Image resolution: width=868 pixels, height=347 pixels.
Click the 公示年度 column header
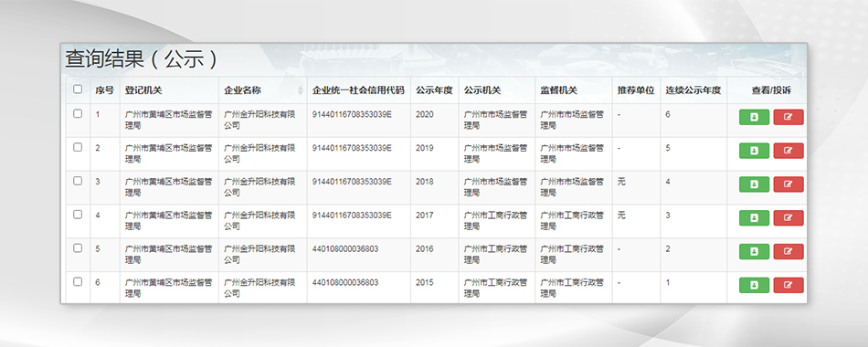pyautogui.click(x=435, y=90)
